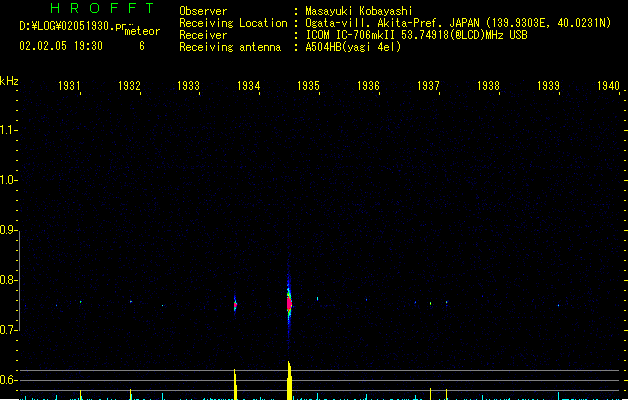Click the HROFFT program title
Screen dimensions: 629x400
click(x=102, y=8)
